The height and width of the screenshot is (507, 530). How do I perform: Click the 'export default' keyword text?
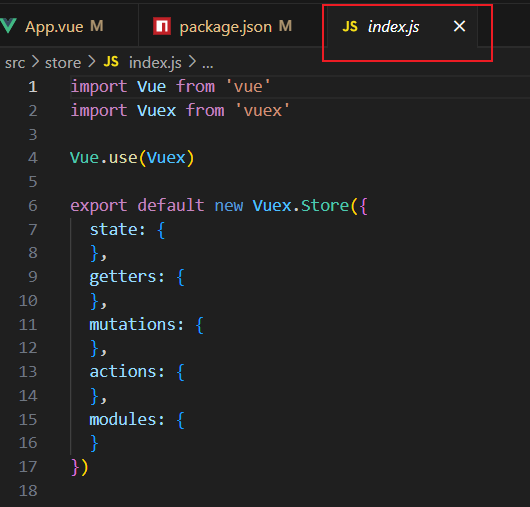[x=137, y=206]
